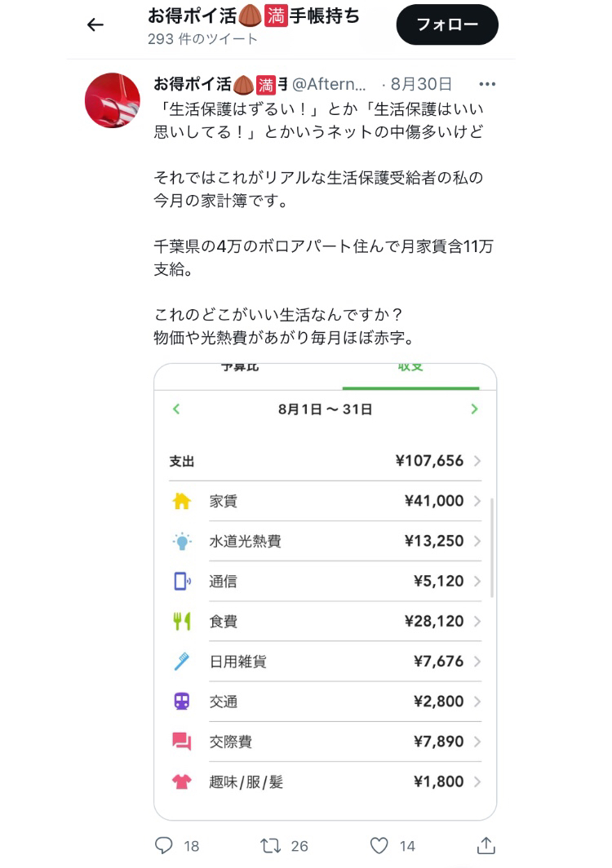Open the @Aftern... username link
The width and height of the screenshot is (612, 868).
point(329,84)
